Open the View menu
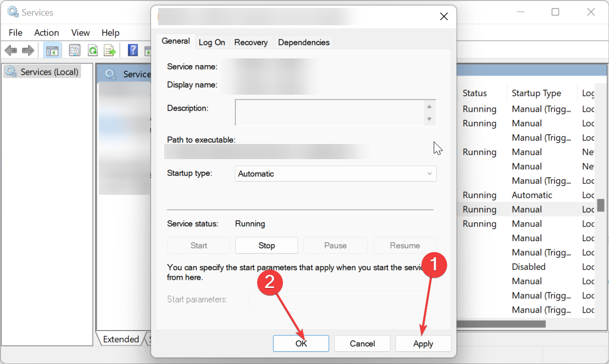This screenshot has height=364, width=609. click(x=80, y=33)
